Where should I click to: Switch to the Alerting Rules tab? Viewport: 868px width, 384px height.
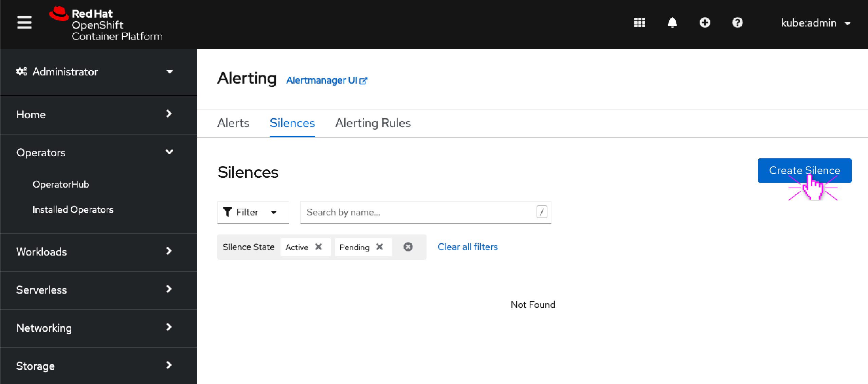373,123
